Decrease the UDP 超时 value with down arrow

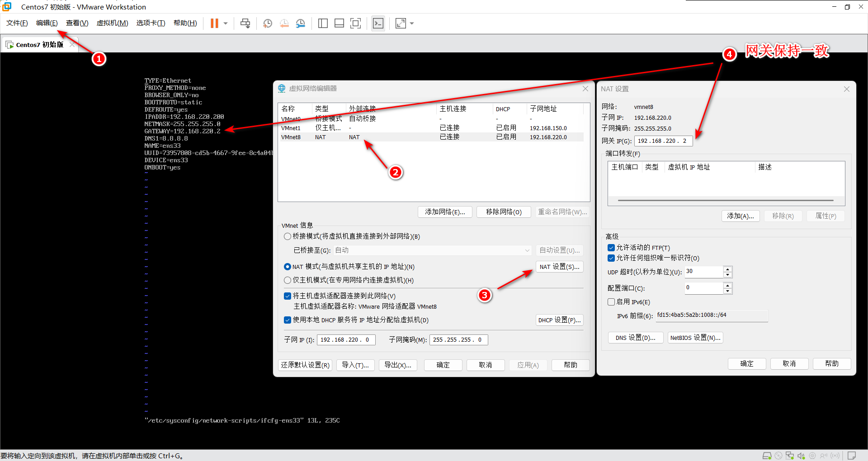[727, 275]
